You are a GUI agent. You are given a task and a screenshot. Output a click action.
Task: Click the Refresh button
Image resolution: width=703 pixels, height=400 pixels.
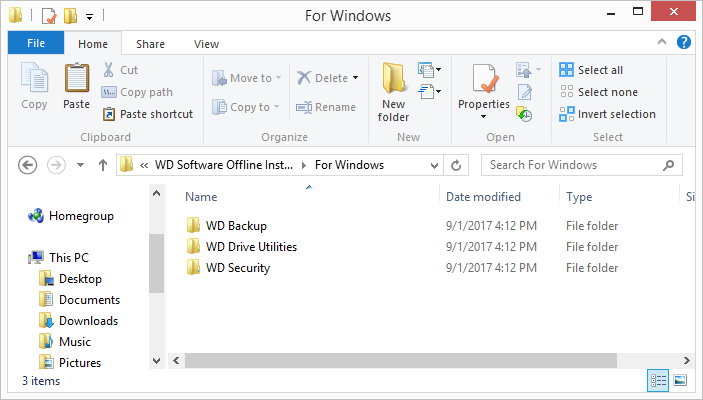pyautogui.click(x=456, y=165)
